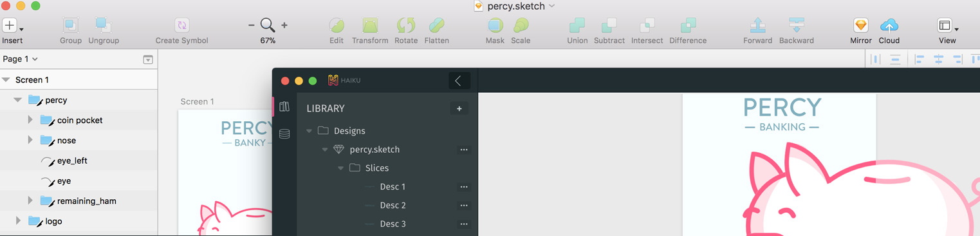Open more options for Desc 2
The image size is (980, 236).
[x=464, y=206]
